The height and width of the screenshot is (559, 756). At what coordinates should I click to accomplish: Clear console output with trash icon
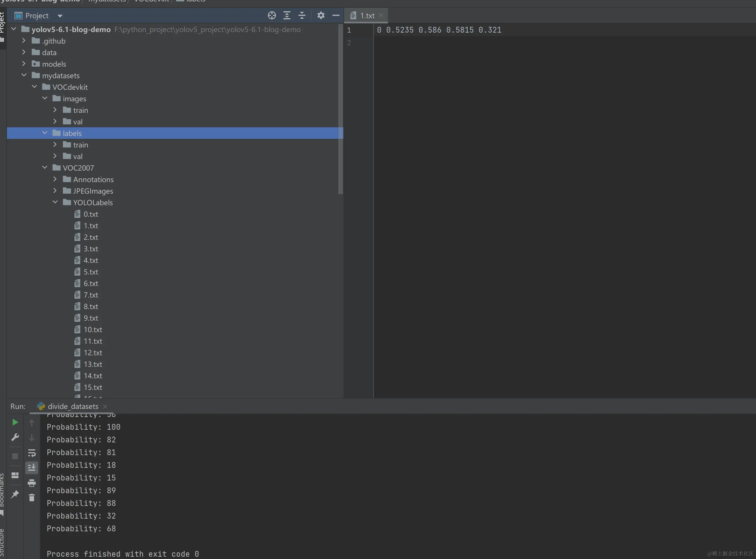(x=31, y=498)
